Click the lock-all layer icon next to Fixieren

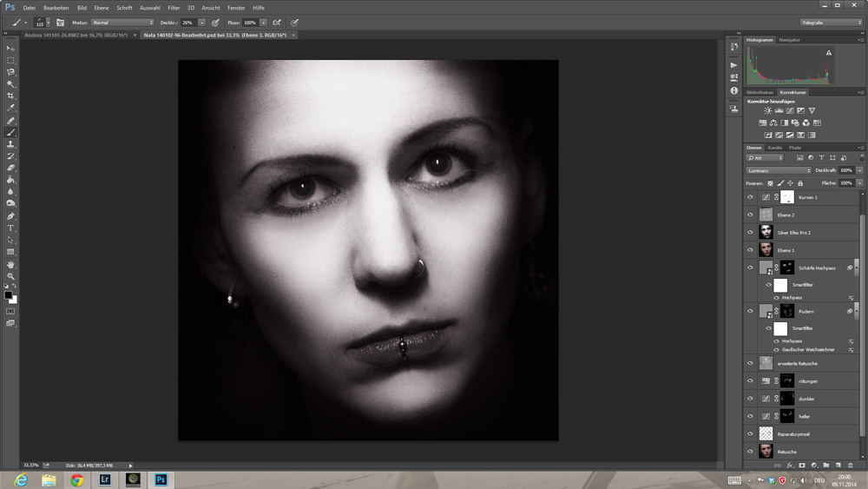click(x=799, y=183)
